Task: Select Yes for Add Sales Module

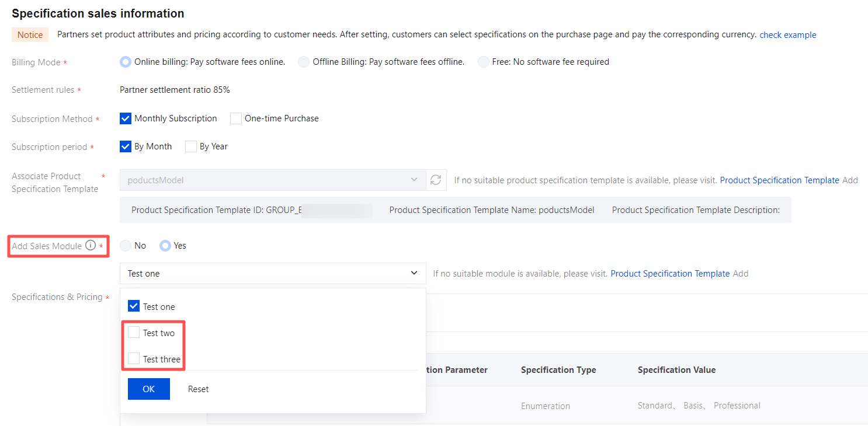Action: [165, 246]
